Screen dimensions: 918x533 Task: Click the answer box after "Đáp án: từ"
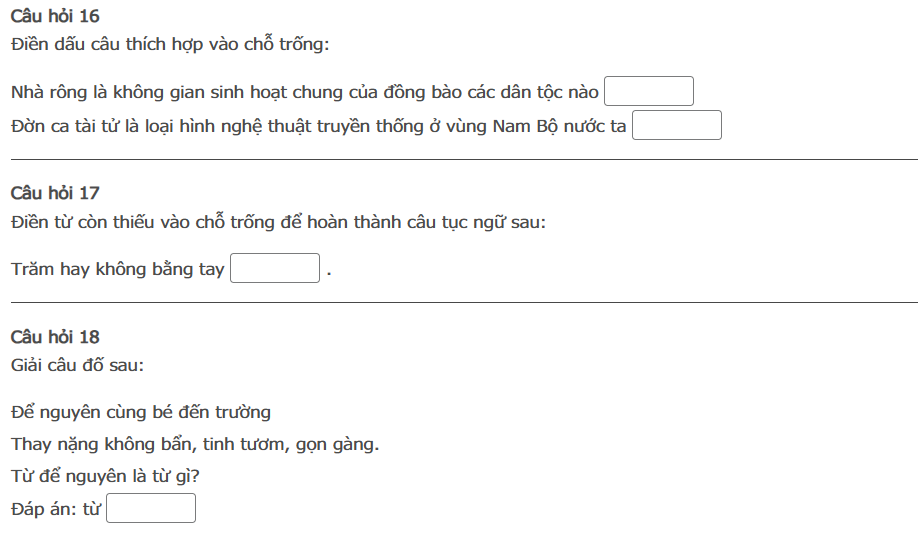click(x=151, y=509)
